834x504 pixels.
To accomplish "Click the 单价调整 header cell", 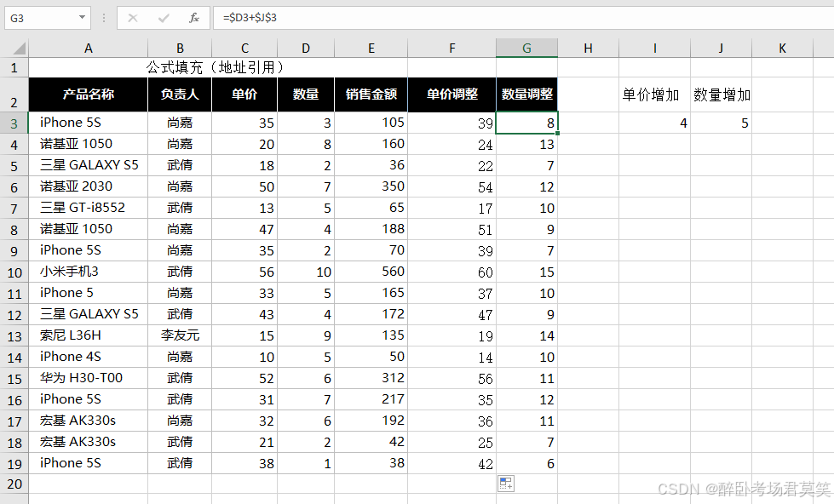I will [452, 94].
